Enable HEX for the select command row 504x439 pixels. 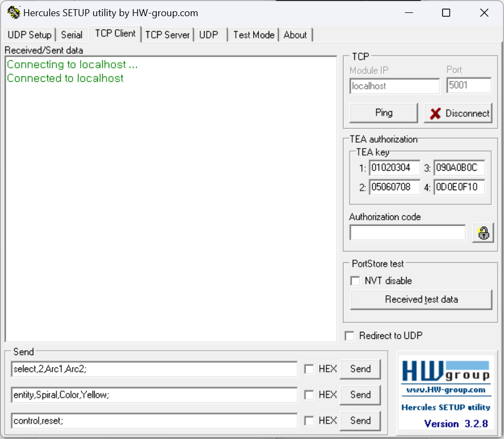click(x=309, y=369)
